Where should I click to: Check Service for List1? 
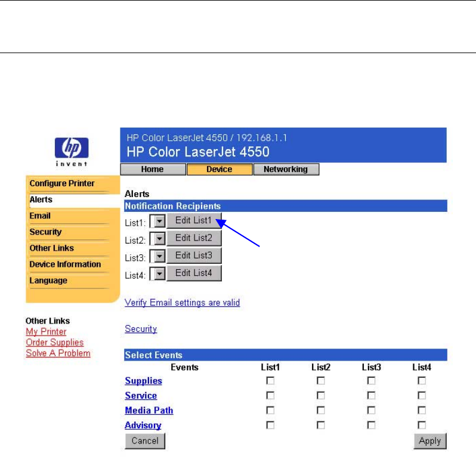point(270,396)
